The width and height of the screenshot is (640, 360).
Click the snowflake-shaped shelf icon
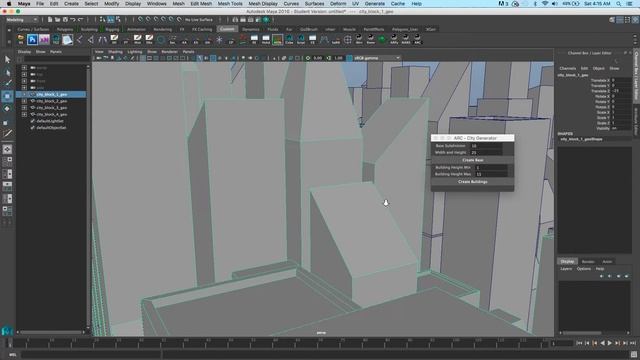[x=219, y=40]
